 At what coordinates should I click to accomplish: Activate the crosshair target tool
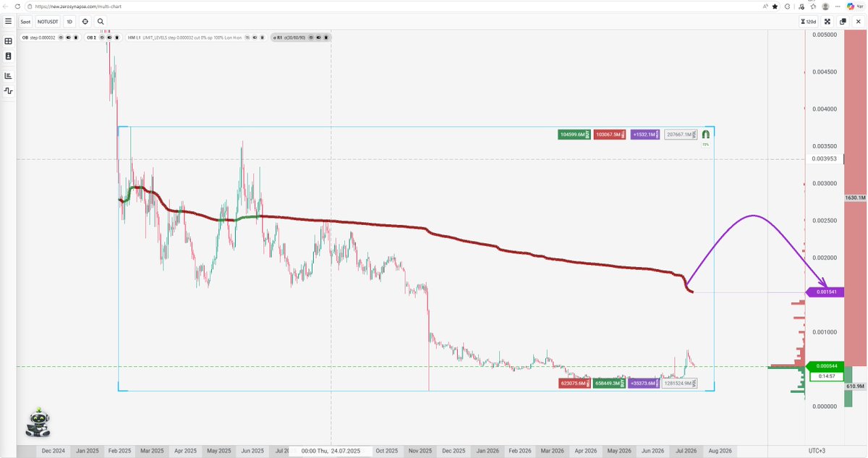click(85, 22)
